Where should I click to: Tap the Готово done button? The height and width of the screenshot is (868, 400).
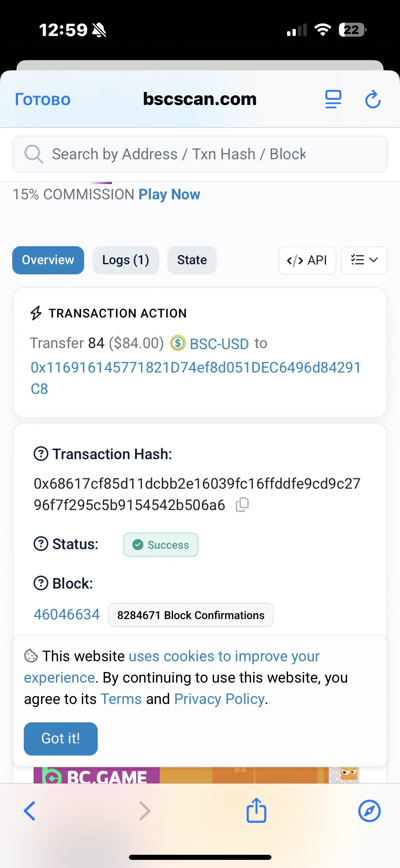pos(43,100)
